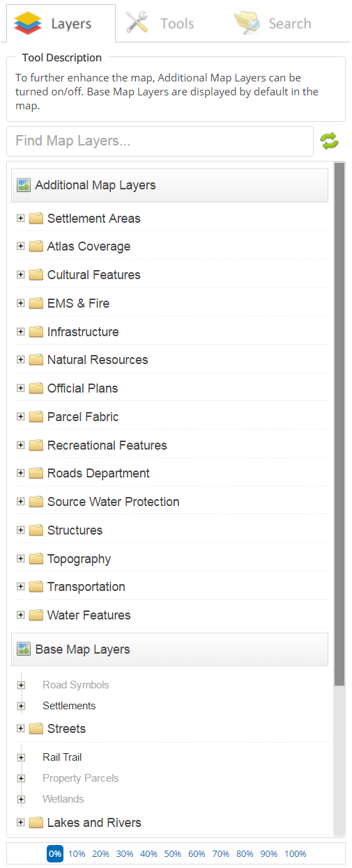This screenshot has height=868, width=352.
Task: Click the Settlement Areas folder icon
Action: tap(36, 219)
